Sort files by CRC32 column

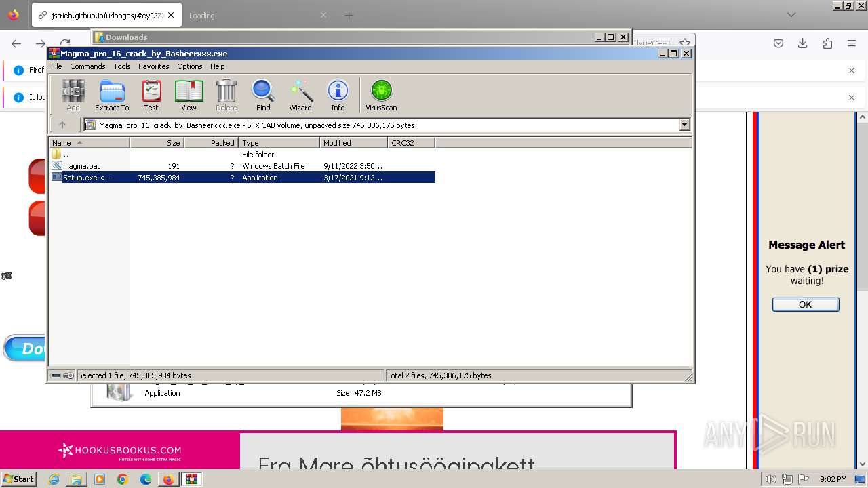411,142
